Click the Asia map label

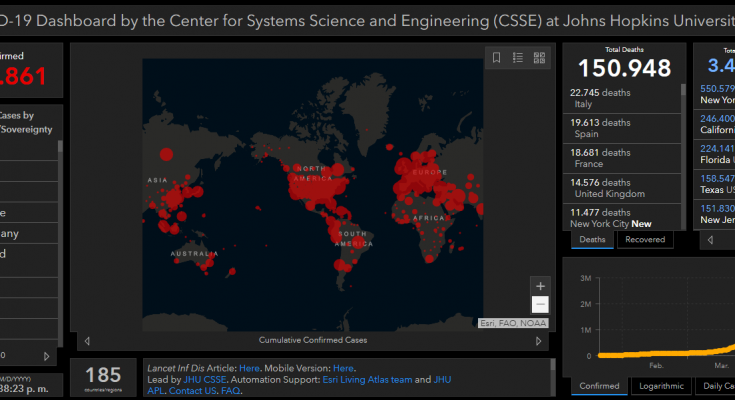tap(157, 180)
